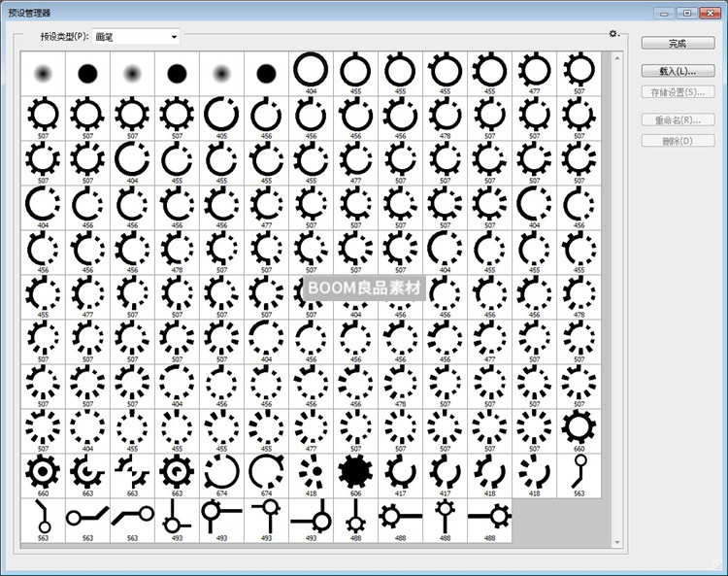Choose the brush preset labeled 405
The height and width of the screenshot is (576, 728).
coord(221,117)
